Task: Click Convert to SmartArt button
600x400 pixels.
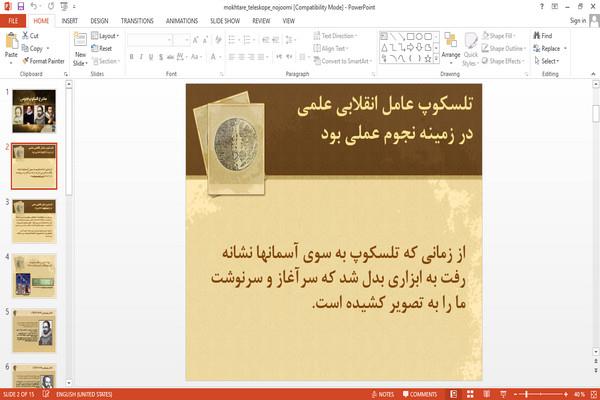Action: coord(342,61)
